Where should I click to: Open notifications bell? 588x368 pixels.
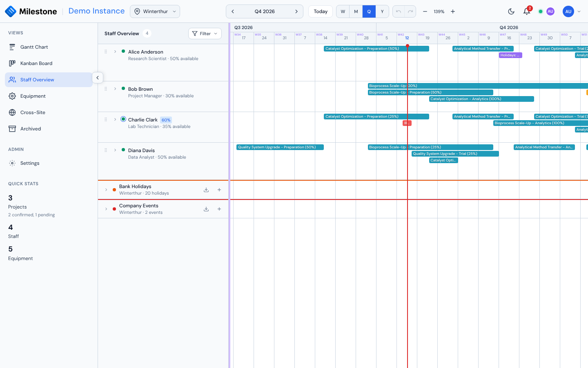point(527,11)
